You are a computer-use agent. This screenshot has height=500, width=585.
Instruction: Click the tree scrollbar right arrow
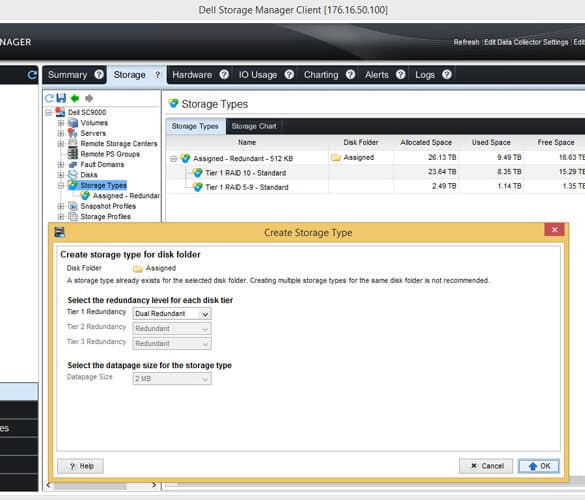coord(154,485)
